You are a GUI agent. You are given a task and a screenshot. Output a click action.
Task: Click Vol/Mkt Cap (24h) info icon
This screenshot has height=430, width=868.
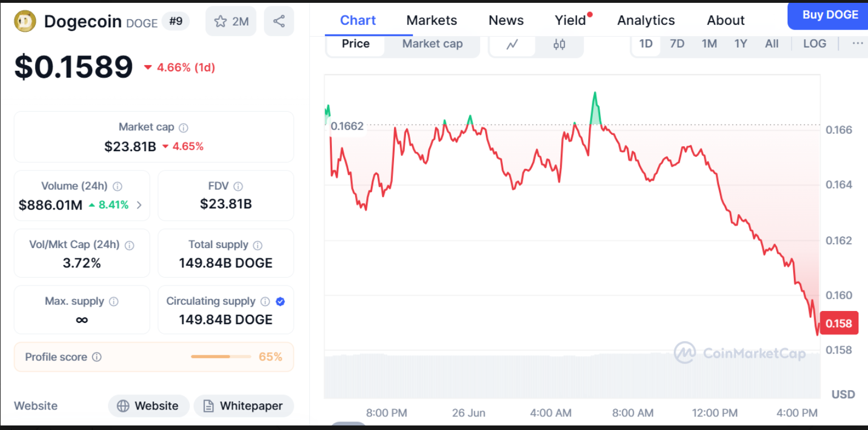(x=129, y=245)
